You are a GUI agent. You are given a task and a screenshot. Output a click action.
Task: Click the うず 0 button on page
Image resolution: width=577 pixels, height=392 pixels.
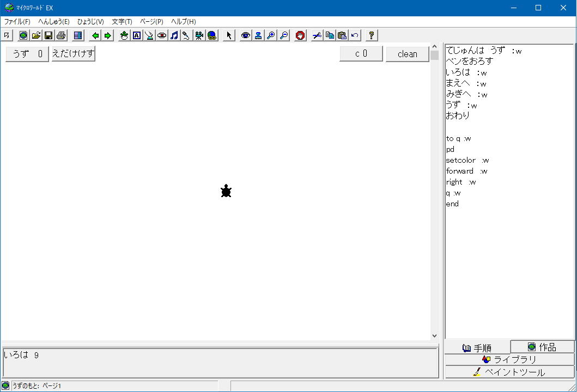27,54
